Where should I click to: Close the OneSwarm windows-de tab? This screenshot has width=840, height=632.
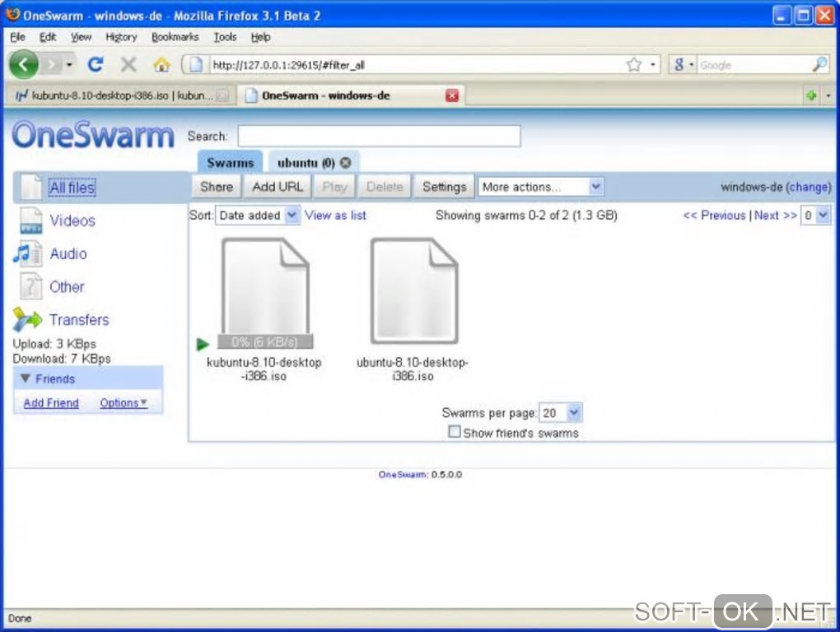tap(452, 95)
